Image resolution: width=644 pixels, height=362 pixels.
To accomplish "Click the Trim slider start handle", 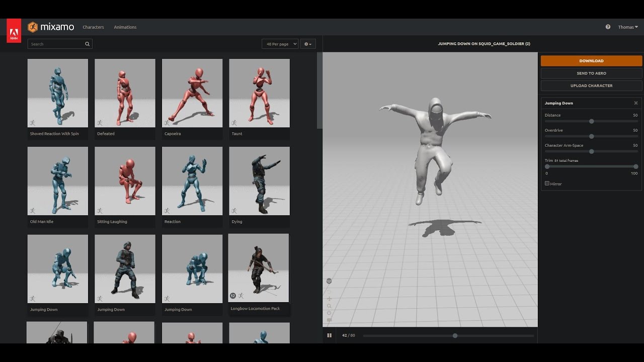I will coord(547,166).
